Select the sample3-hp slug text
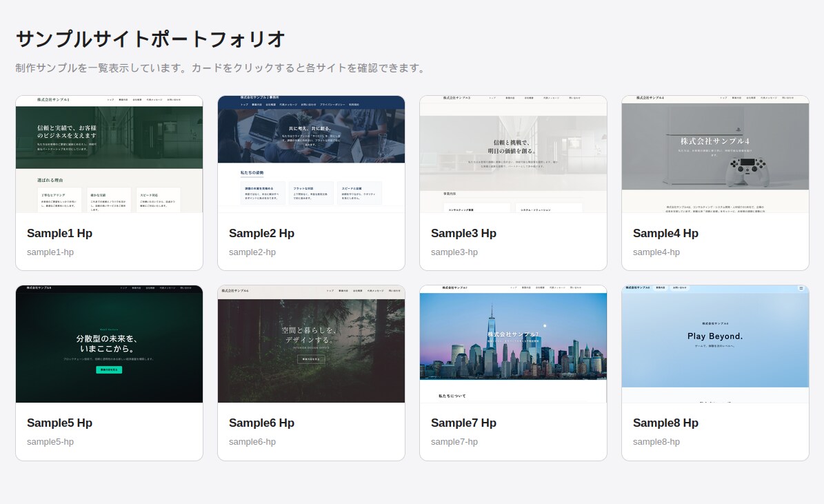Viewport: 824px width, 504px height. pyautogui.click(x=454, y=252)
